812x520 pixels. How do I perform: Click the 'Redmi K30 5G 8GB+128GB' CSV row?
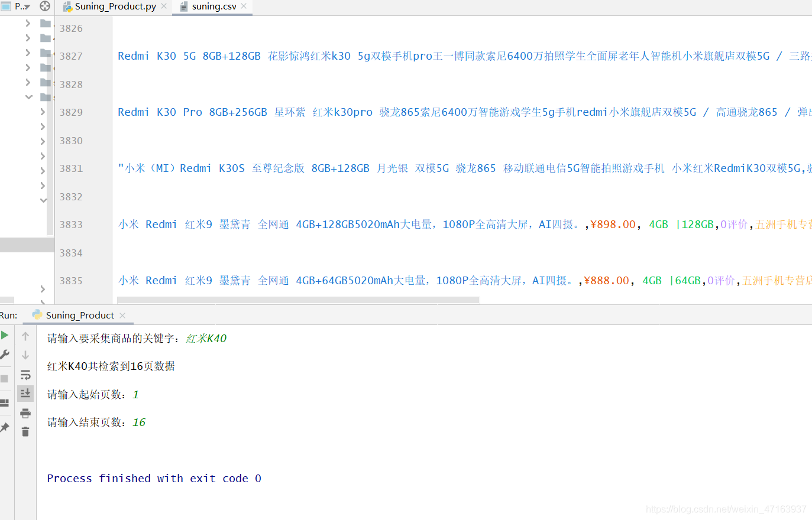464,56
